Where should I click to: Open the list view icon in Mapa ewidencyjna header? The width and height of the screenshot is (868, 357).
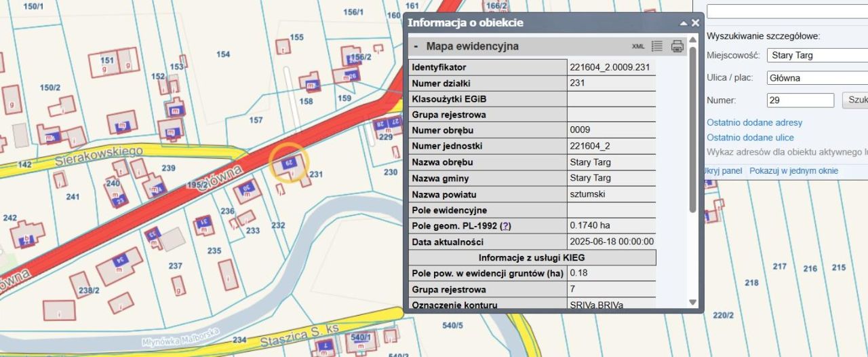point(656,46)
